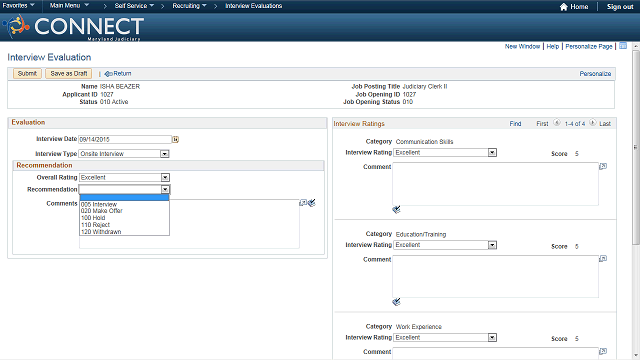Click the Home icon in top bar

click(x=564, y=7)
